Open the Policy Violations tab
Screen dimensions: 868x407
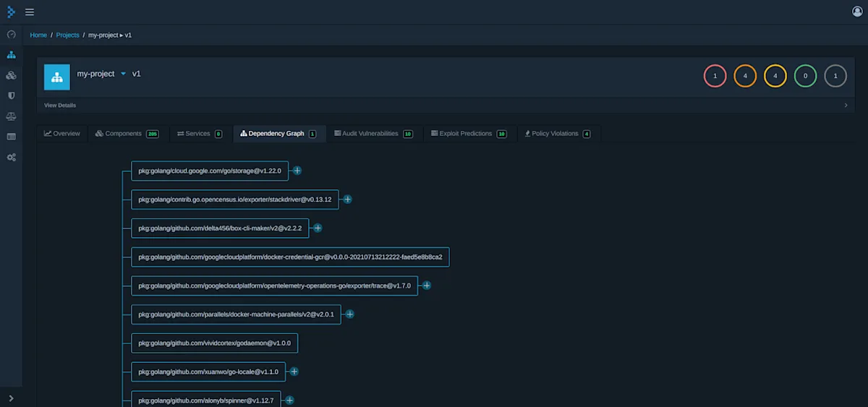(558, 134)
